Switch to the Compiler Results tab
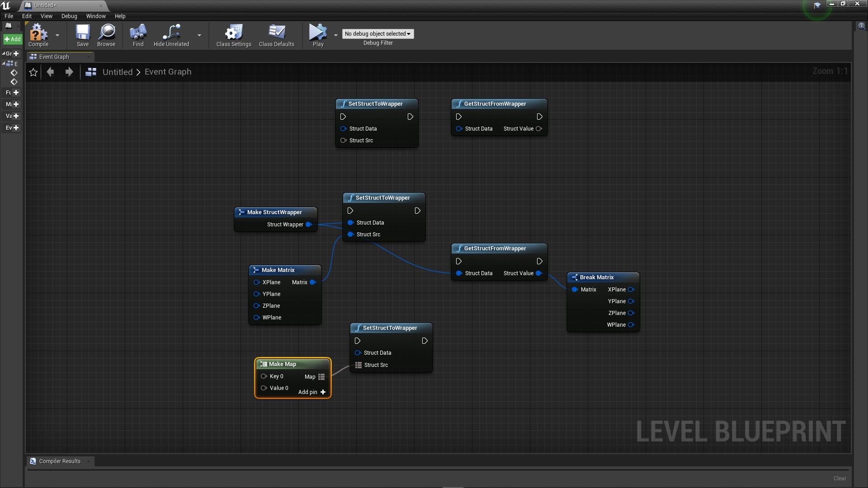This screenshot has height=488, width=868. pos(59,461)
